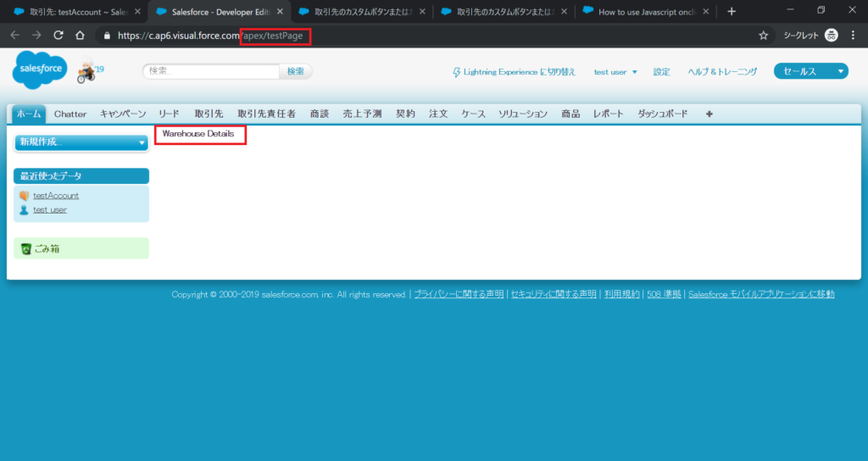Open the ダッシュボード tab
Screen dimensions: 868x461
click(x=662, y=114)
